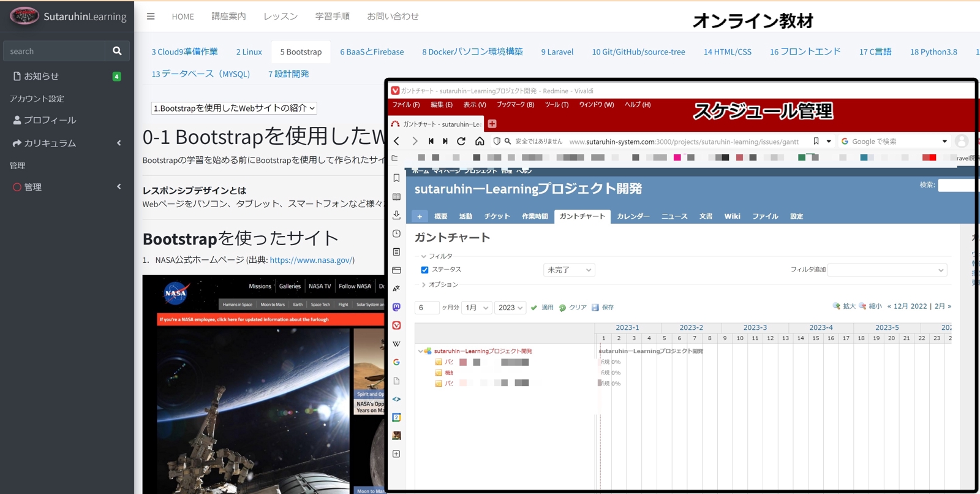Image resolution: width=980 pixels, height=494 pixels.
Task: Click the shield site-info icon in address bar
Action: [497, 141]
